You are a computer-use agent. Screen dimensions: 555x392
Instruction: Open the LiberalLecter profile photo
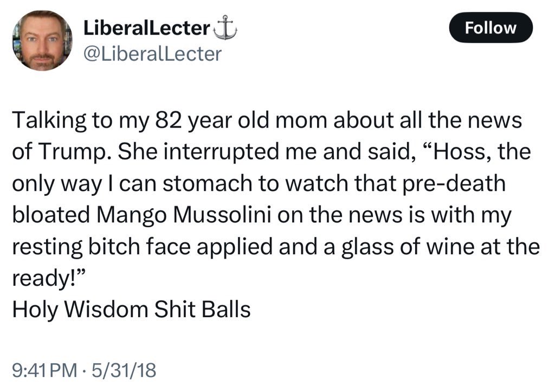42,41
